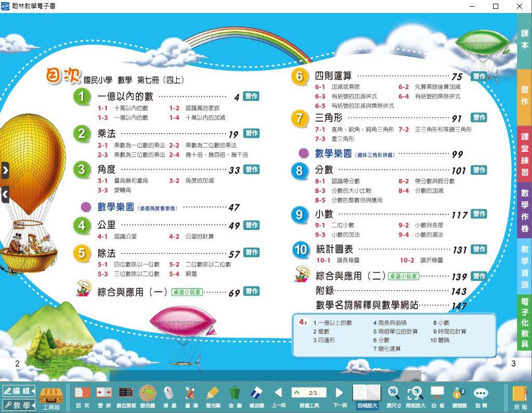Click 習作 button beside 除法 unit 5
The height and width of the screenshot is (413, 532).
(251, 252)
